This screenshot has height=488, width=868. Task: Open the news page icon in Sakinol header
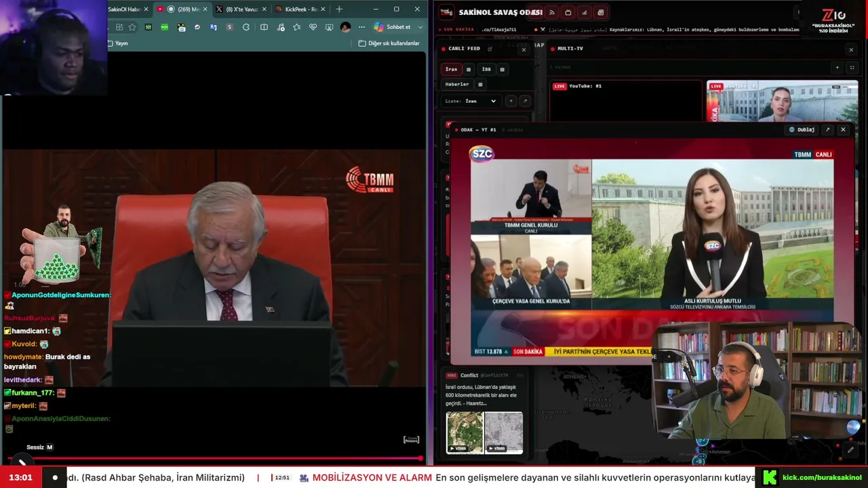pos(601,12)
